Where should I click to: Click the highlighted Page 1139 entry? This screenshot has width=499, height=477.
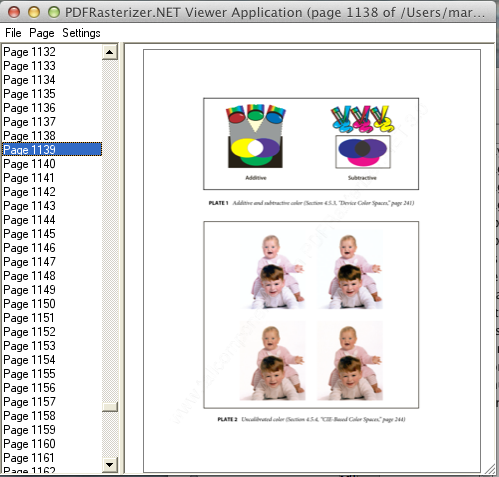(x=52, y=149)
